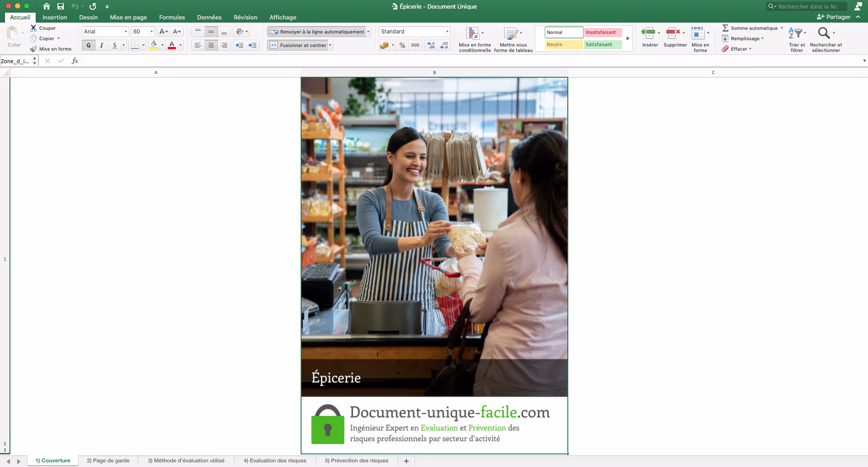Expand the cell styles gallery arrow
The image size is (868, 467).
coord(628,38)
